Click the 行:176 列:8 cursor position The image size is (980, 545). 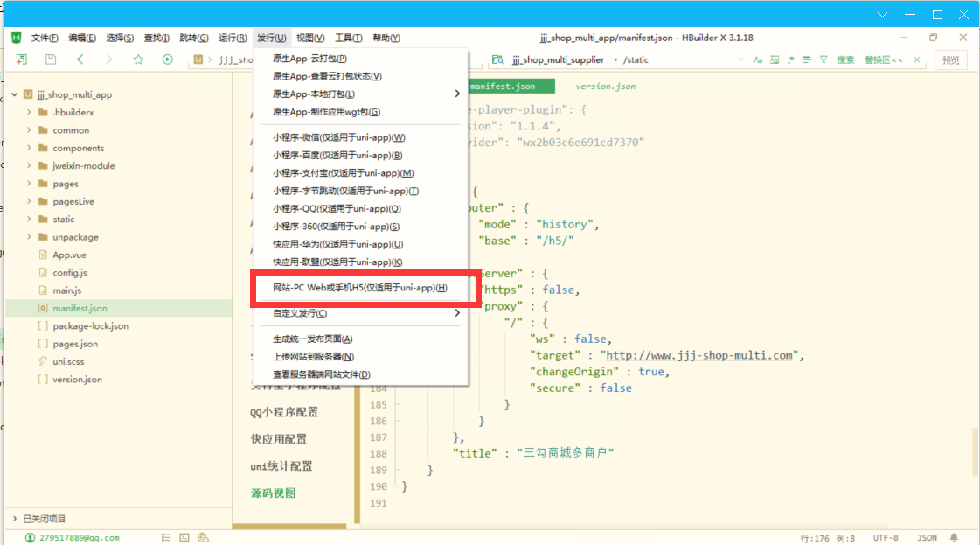pyautogui.click(x=827, y=538)
